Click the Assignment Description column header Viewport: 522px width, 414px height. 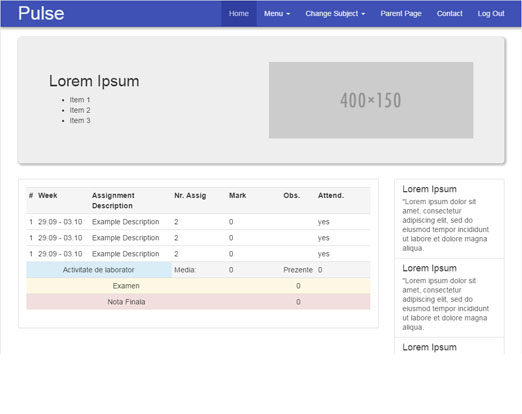[x=113, y=200]
